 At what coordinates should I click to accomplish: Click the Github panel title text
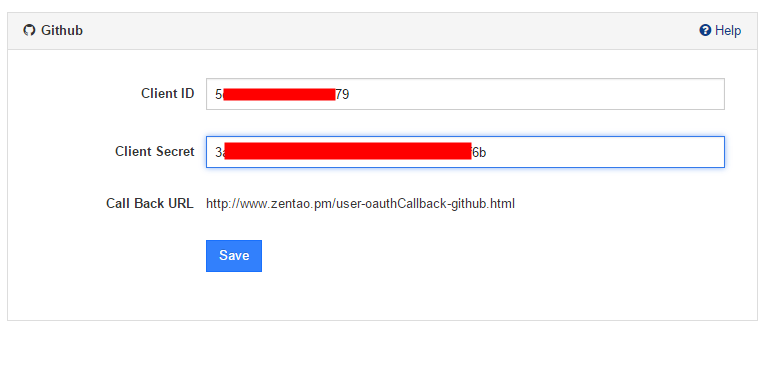click(62, 30)
